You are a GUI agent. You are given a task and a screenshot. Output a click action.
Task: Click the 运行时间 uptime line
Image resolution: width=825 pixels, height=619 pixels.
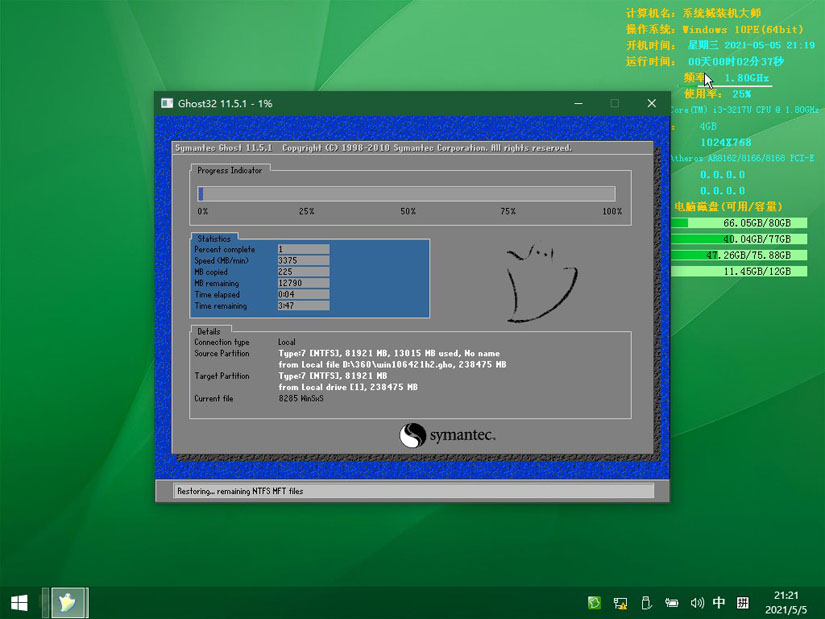(x=705, y=62)
